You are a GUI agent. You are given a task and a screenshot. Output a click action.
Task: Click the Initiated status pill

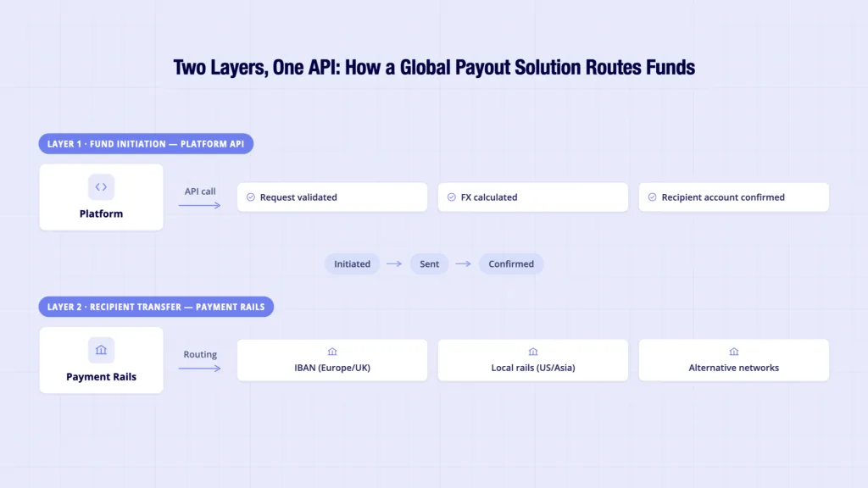pyautogui.click(x=352, y=264)
